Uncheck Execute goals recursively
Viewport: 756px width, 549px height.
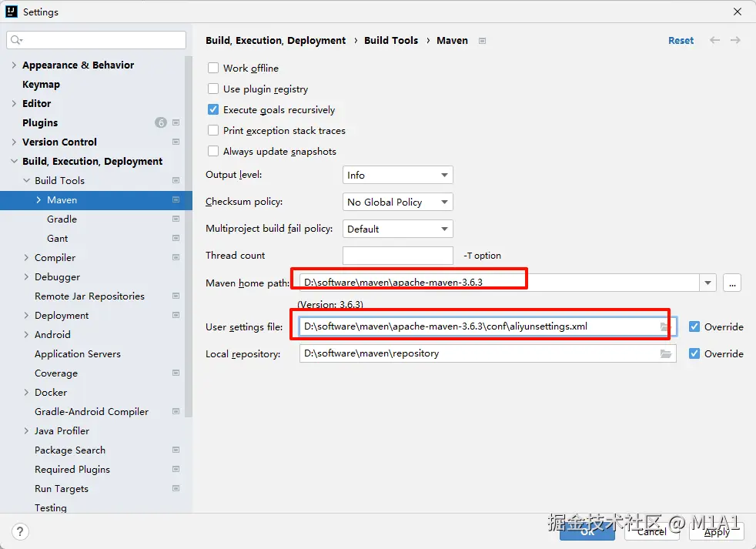tap(213, 109)
